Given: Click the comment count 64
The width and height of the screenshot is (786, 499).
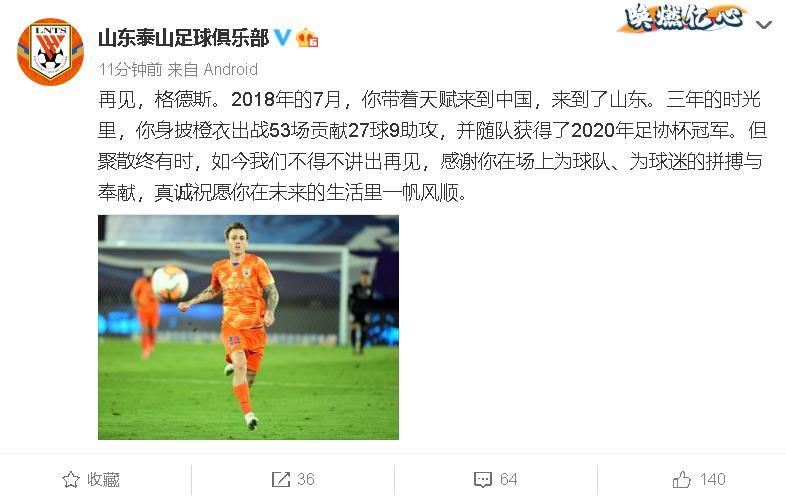Looking at the screenshot, I should coord(508,479).
